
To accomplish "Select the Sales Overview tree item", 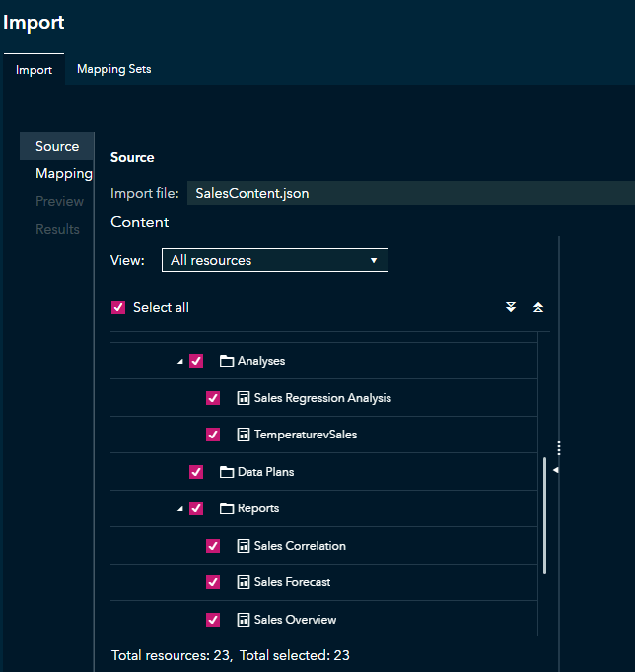I will coord(295,620).
